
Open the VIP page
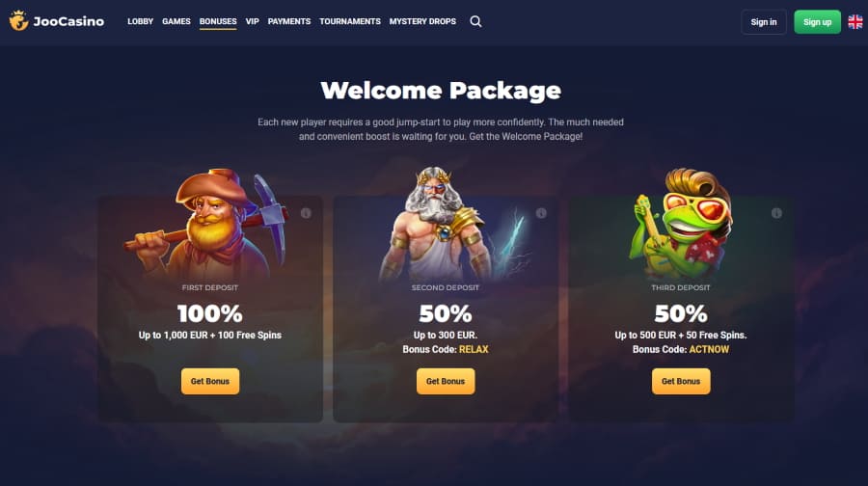click(x=252, y=21)
